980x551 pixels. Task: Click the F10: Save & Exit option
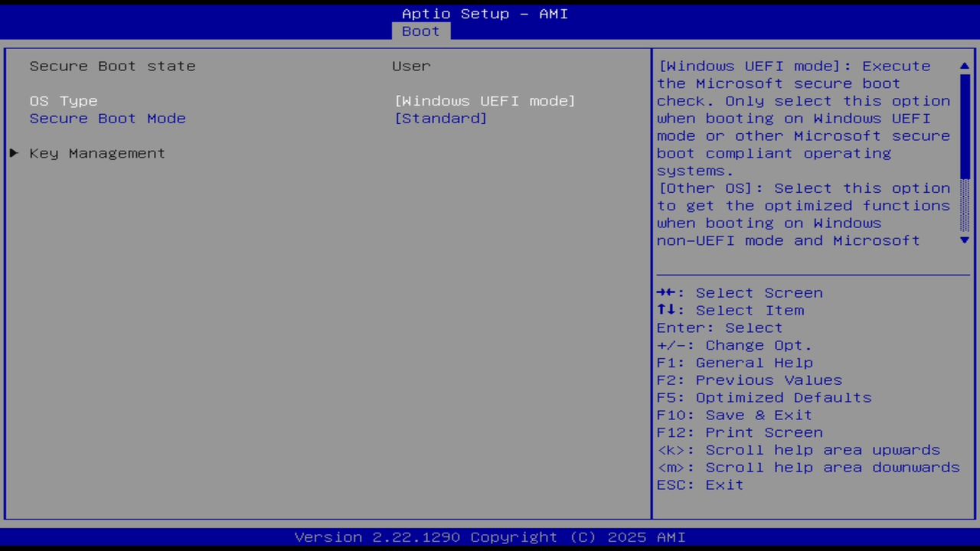click(x=733, y=415)
